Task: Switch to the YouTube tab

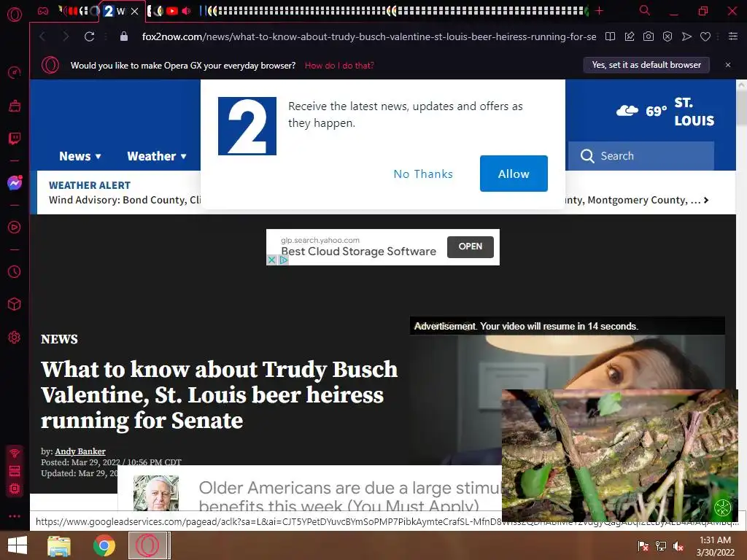Action: pyautogui.click(x=172, y=11)
